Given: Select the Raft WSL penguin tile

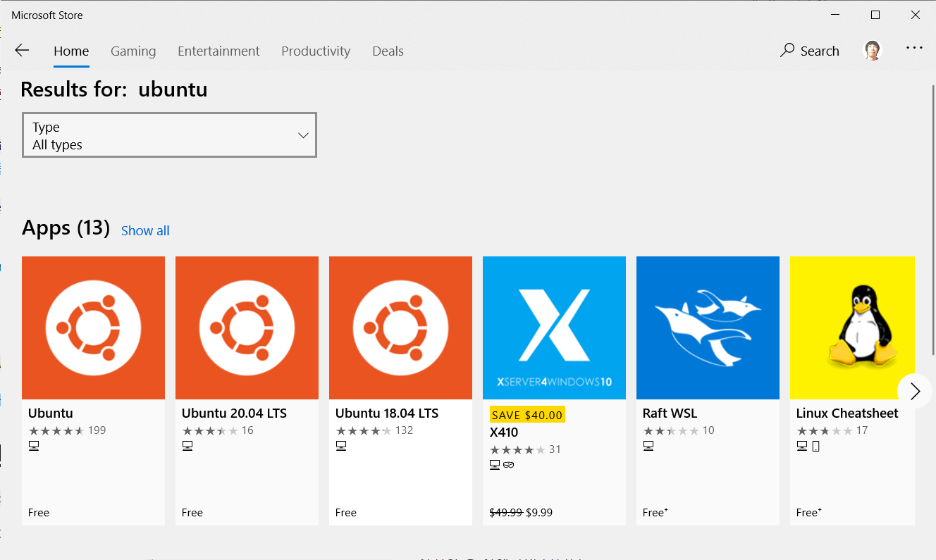Looking at the screenshot, I should [x=708, y=328].
